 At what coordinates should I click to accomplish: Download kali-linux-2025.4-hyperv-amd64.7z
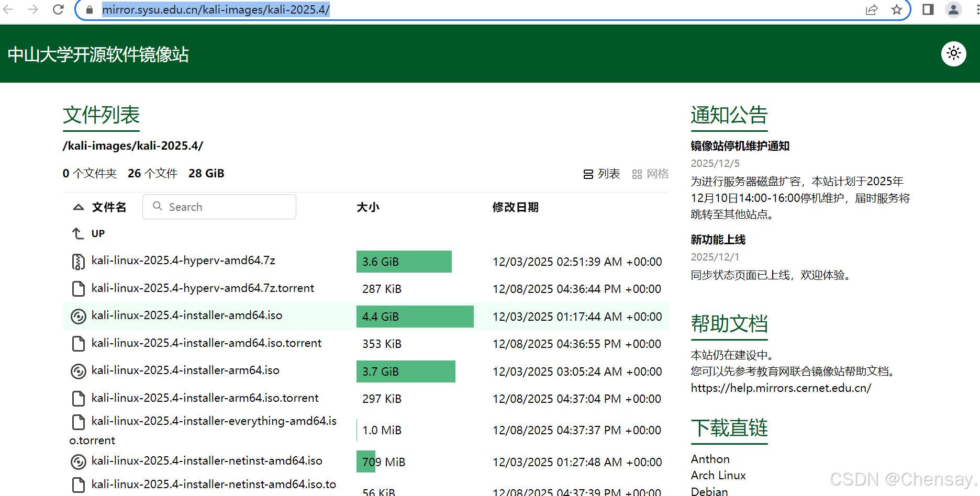(183, 261)
